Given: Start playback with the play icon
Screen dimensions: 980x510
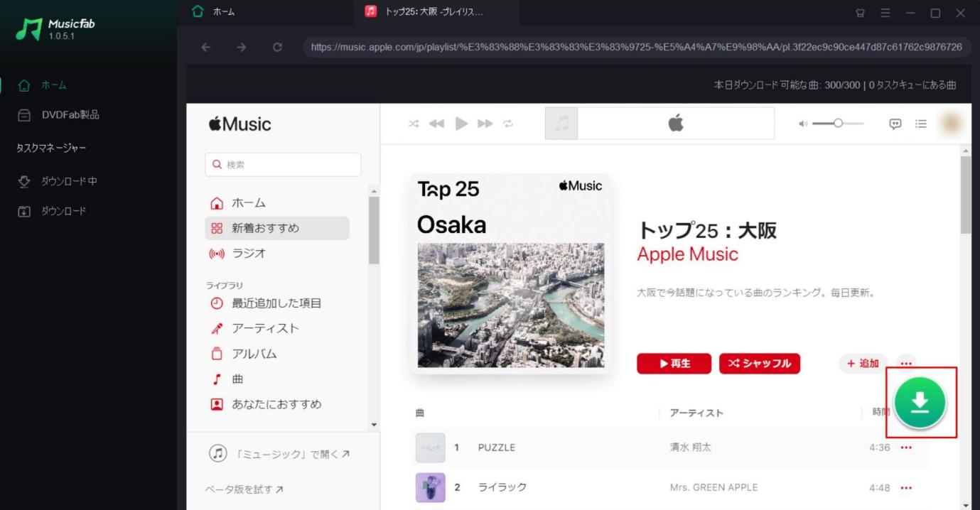Looking at the screenshot, I should (461, 124).
